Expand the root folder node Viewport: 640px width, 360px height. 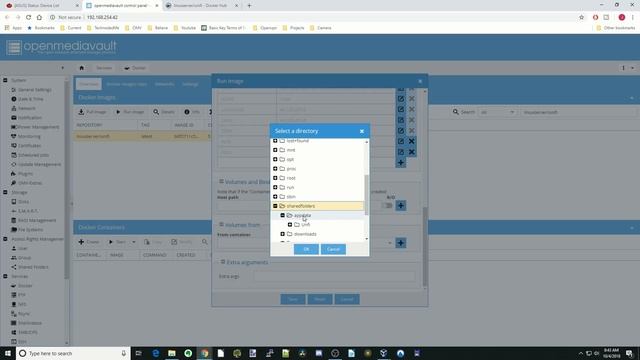275,178
